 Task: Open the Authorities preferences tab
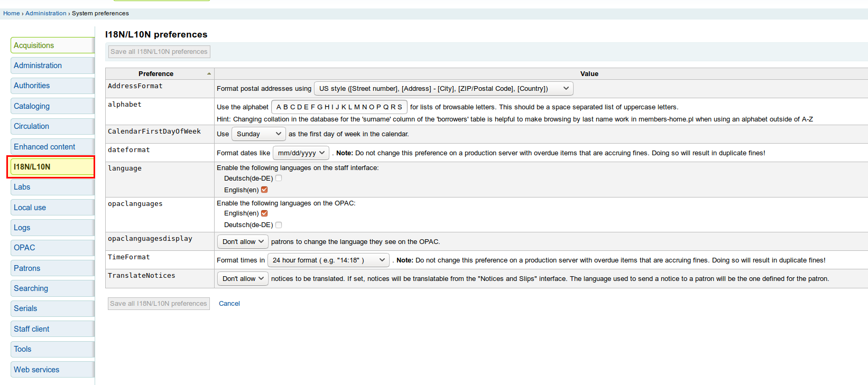tap(52, 86)
